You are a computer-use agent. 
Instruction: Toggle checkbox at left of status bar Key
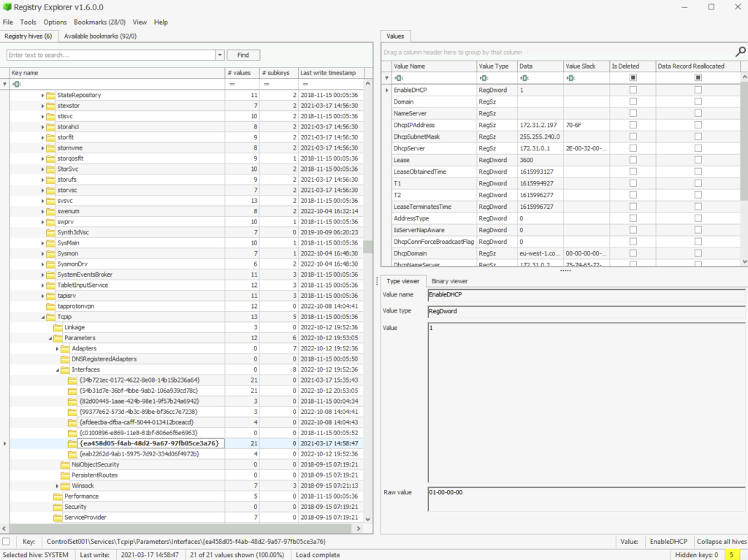(6, 542)
